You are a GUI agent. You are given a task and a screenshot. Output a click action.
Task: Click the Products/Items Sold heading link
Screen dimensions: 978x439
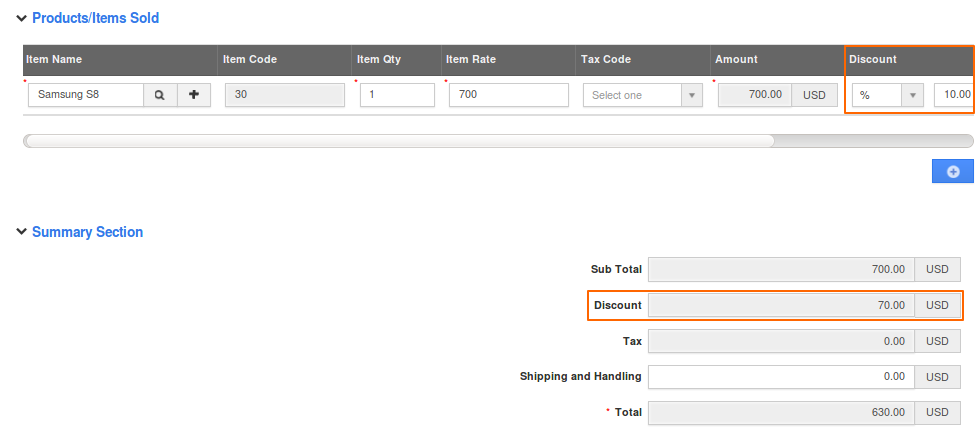point(95,18)
